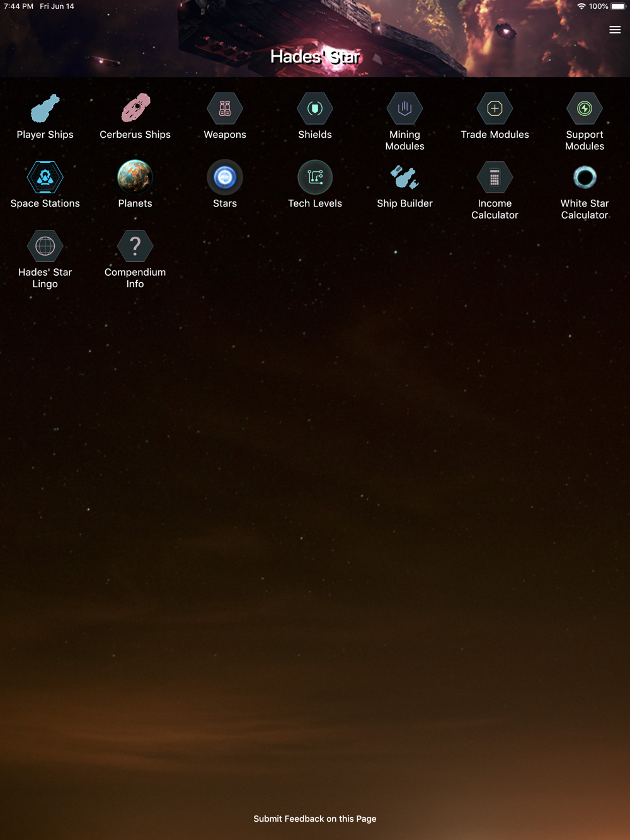Click the Tech Levels label text
Viewport: 630px width, 840px height.
click(x=315, y=203)
